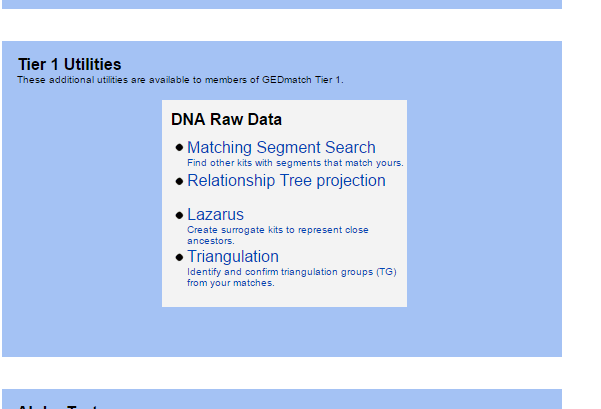
Task: Click blue area left of DNA Raw Data box
Action: (x=82, y=203)
